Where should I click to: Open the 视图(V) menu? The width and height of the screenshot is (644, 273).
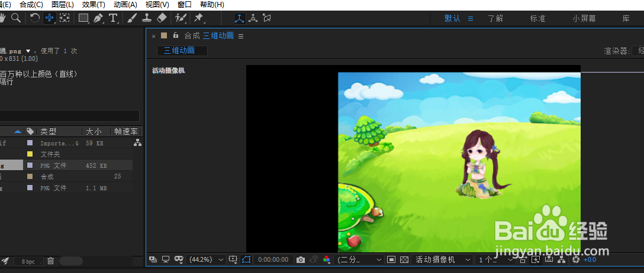point(157,5)
